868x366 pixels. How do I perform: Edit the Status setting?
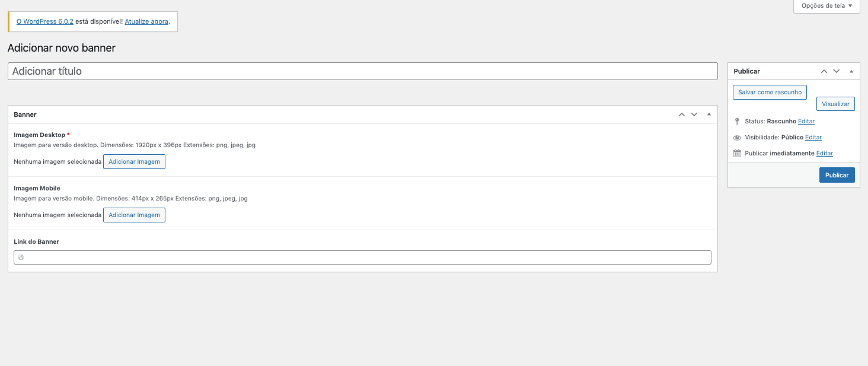(x=806, y=122)
